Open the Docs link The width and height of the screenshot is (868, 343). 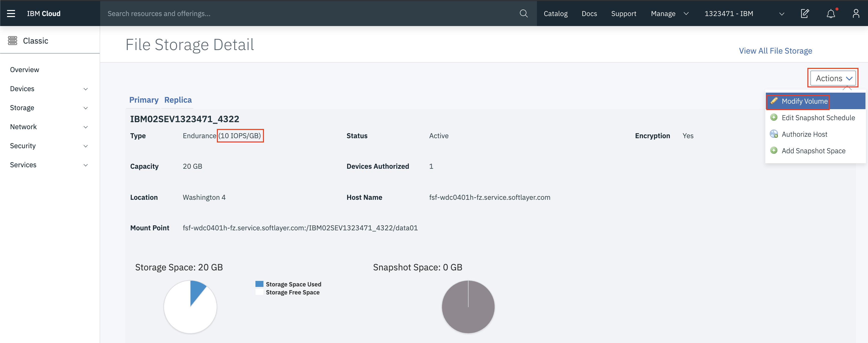pyautogui.click(x=589, y=14)
